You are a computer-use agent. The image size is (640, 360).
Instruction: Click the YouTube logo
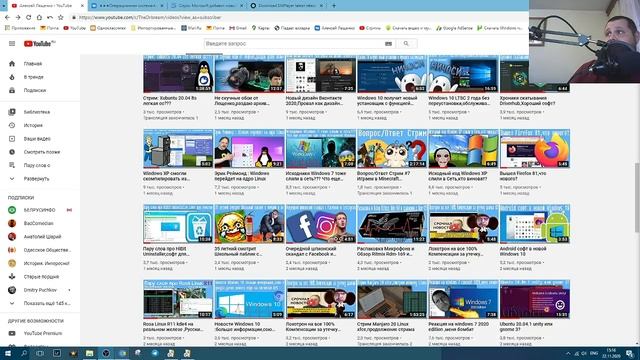pos(39,44)
